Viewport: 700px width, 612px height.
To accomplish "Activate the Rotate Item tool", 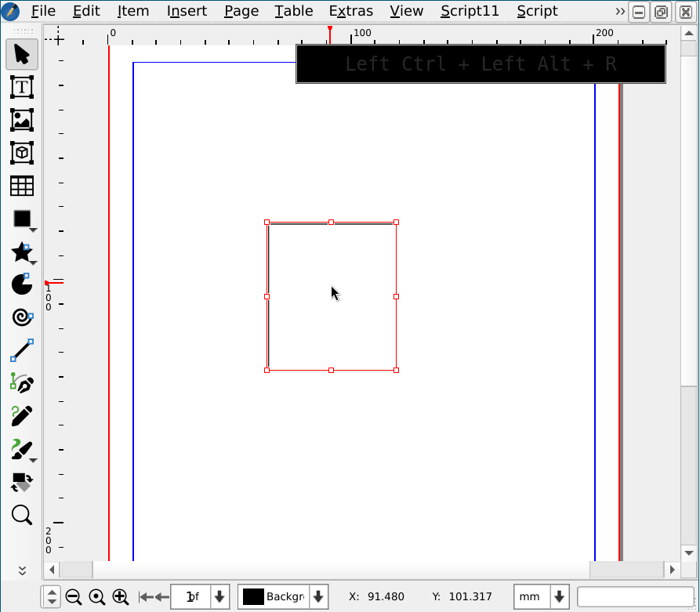I will (x=21, y=482).
